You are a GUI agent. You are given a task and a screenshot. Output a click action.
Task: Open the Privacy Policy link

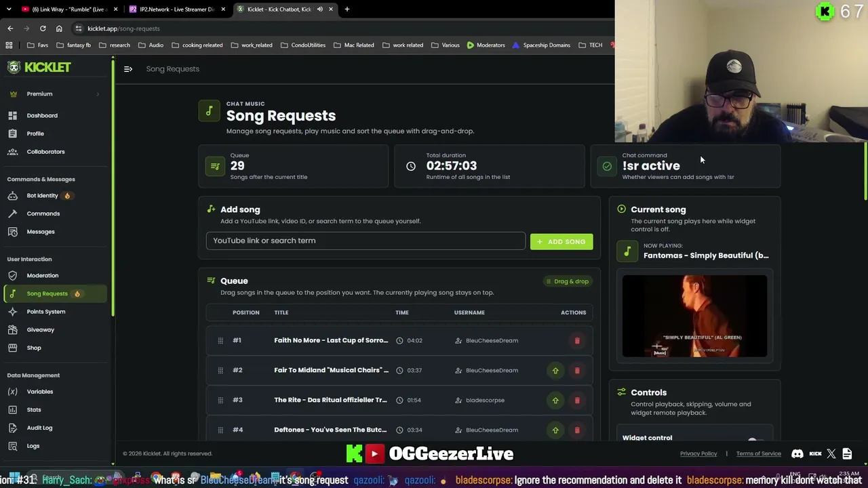pyautogui.click(x=698, y=453)
